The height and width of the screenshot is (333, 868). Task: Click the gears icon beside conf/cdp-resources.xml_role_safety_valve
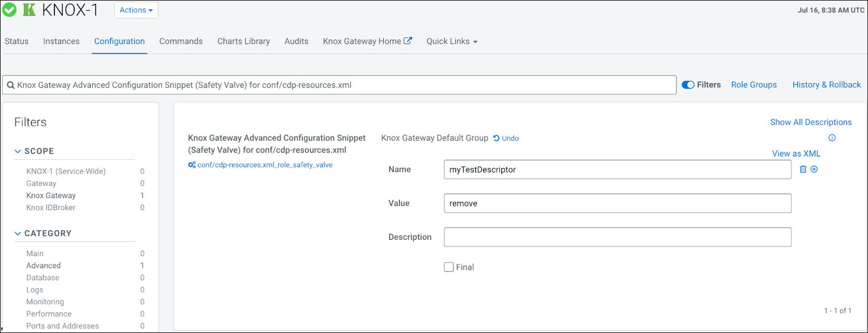(192, 165)
